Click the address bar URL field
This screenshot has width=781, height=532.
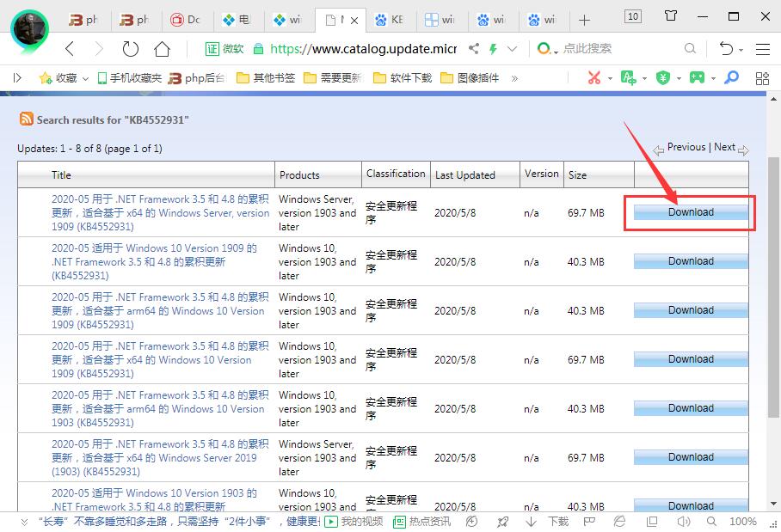pyautogui.click(x=364, y=49)
